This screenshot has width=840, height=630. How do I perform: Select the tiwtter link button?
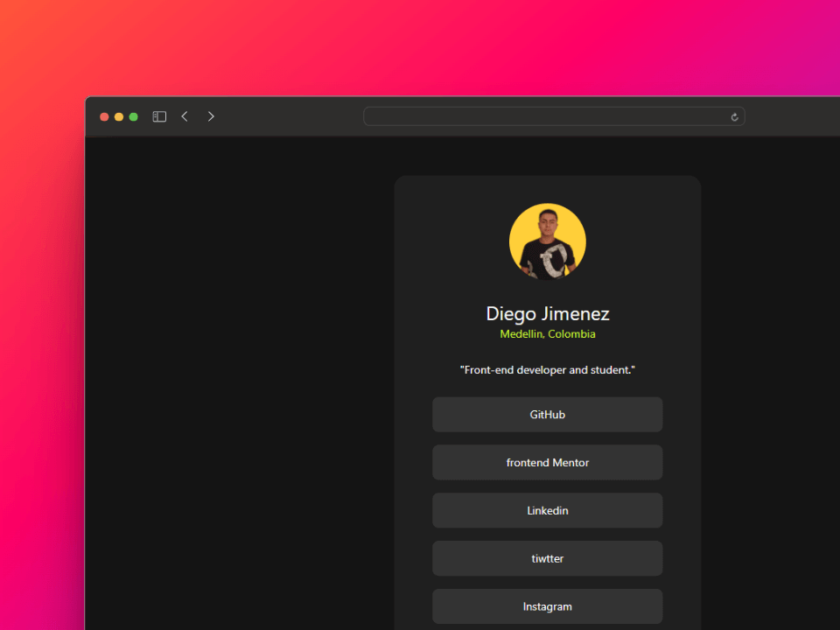(x=548, y=559)
